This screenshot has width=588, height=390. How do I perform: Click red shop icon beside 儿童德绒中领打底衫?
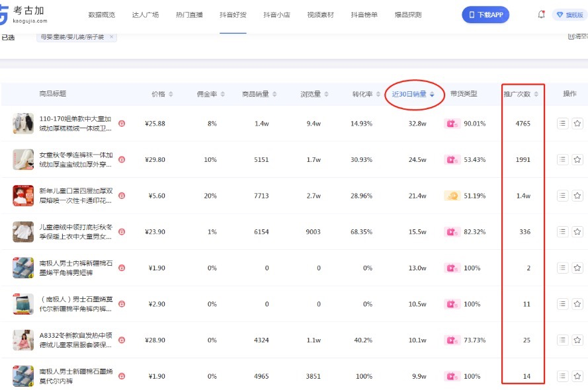122,231
